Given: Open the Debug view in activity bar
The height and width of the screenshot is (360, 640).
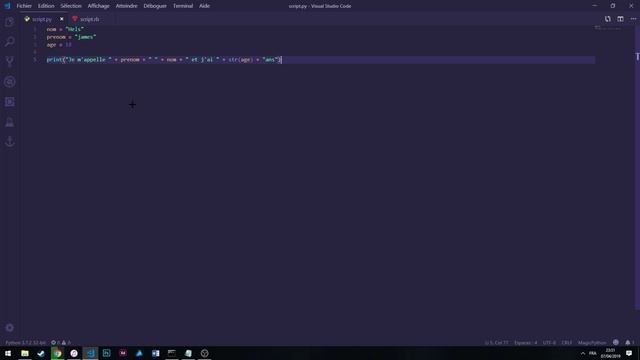Looking at the screenshot, I should (9, 82).
